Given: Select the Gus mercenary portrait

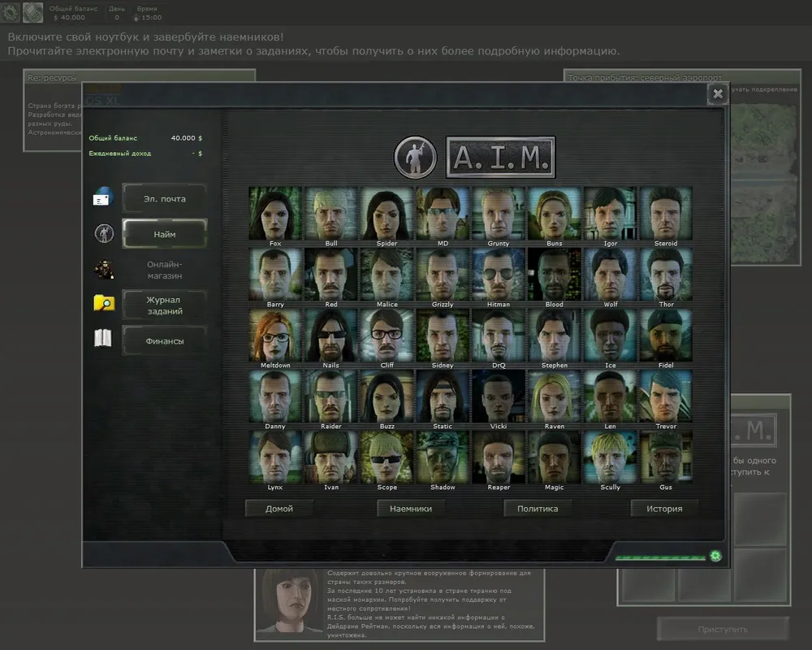Looking at the screenshot, I should tap(666, 457).
